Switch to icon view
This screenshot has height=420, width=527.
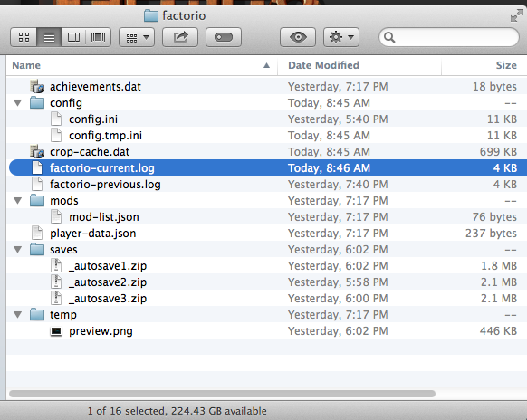click(x=24, y=37)
